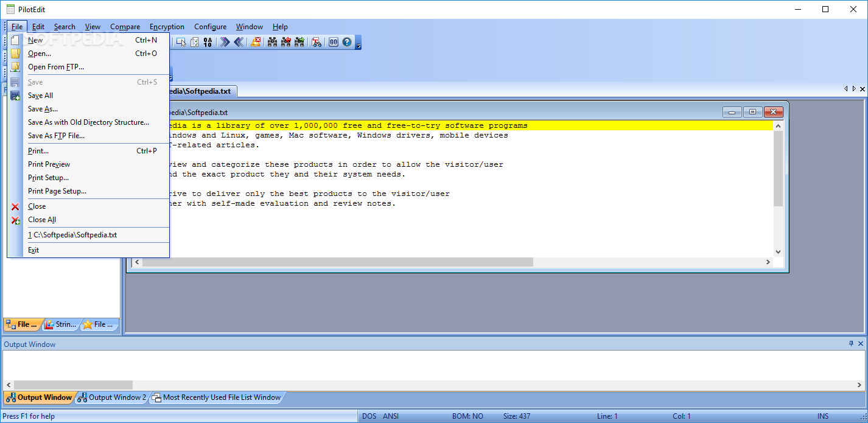Switch to Output Window 2 tab
Viewport: 868px width, 423px height.
pos(112,397)
